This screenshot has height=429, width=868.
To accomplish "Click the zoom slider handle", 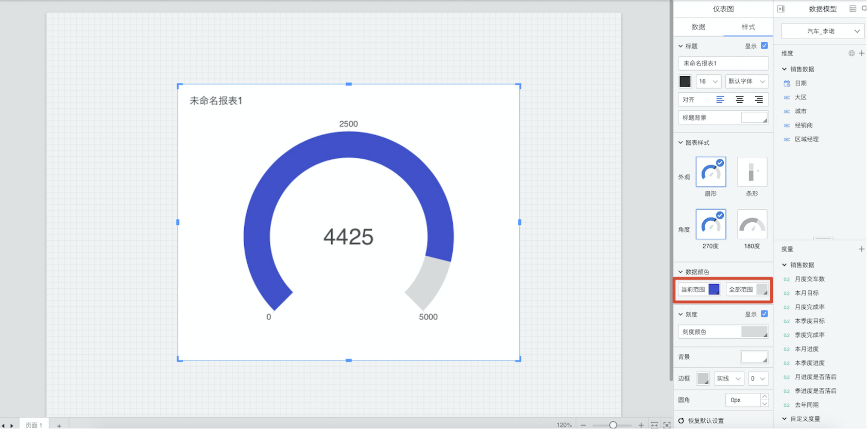I will click(613, 425).
